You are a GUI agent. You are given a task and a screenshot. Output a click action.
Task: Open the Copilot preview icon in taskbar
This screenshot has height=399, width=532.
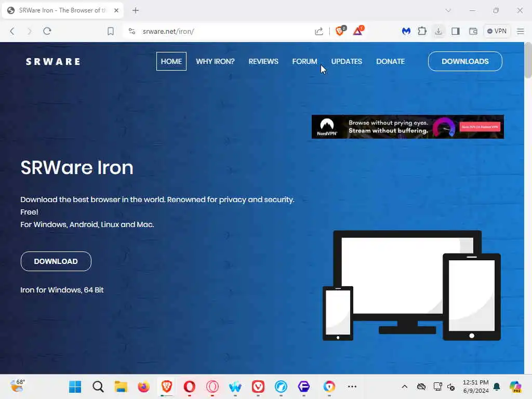pos(515,387)
